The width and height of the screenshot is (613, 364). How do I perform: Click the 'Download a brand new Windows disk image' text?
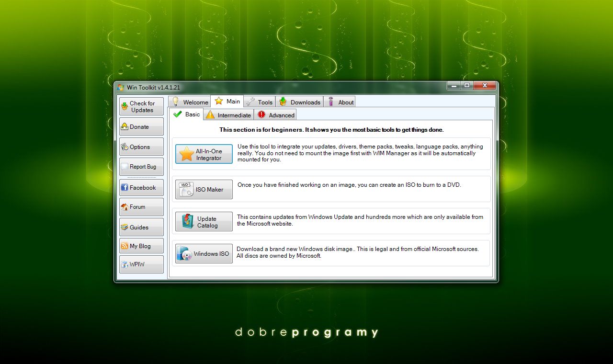(x=358, y=252)
